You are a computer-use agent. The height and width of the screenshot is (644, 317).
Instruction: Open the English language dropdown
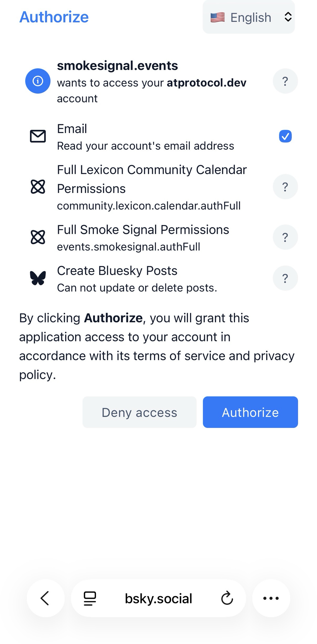[x=248, y=17]
